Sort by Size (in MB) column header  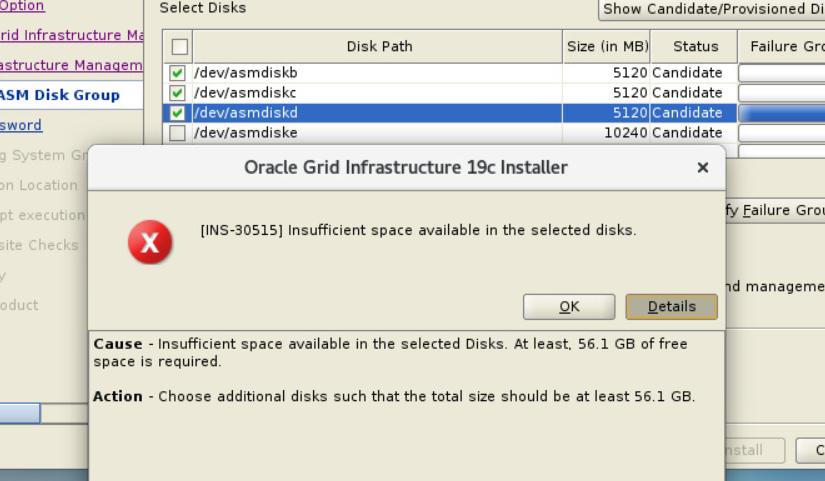click(x=607, y=46)
